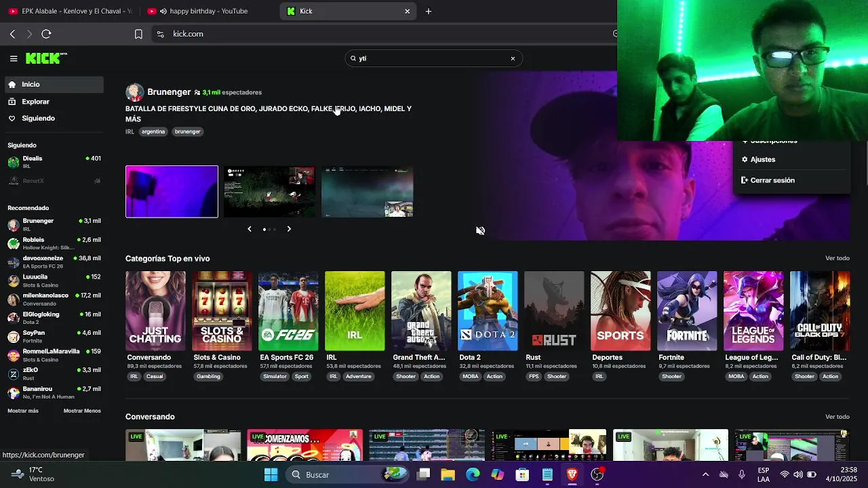Close the Kick browser tab
This screenshot has height=488, width=868.
click(x=407, y=12)
